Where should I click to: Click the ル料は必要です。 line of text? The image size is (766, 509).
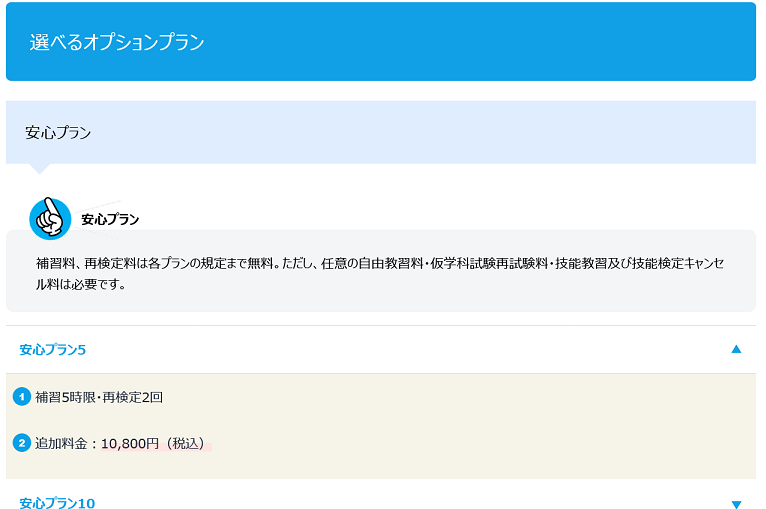point(82,284)
